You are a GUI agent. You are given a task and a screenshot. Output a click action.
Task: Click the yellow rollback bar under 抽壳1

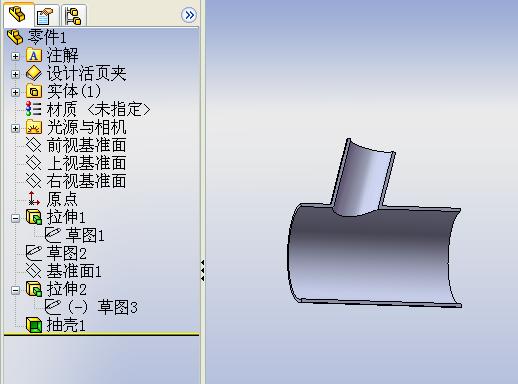tap(101, 334)
